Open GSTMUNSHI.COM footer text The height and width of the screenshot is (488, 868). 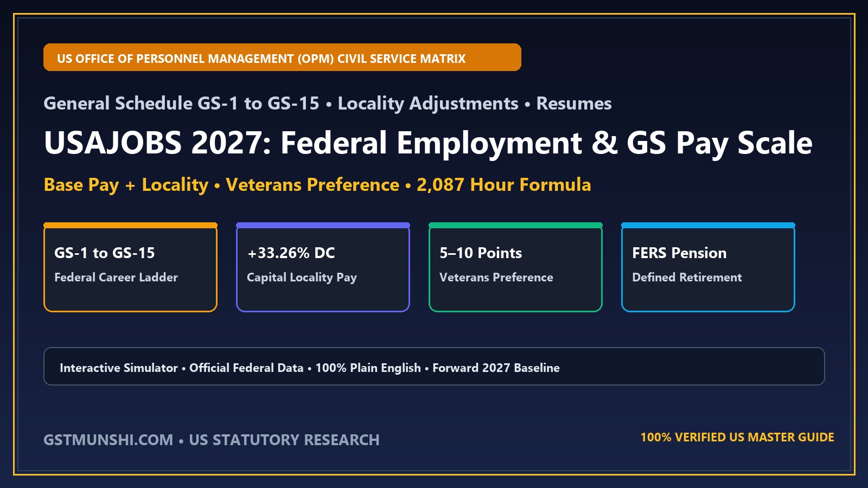click(212, 440)
